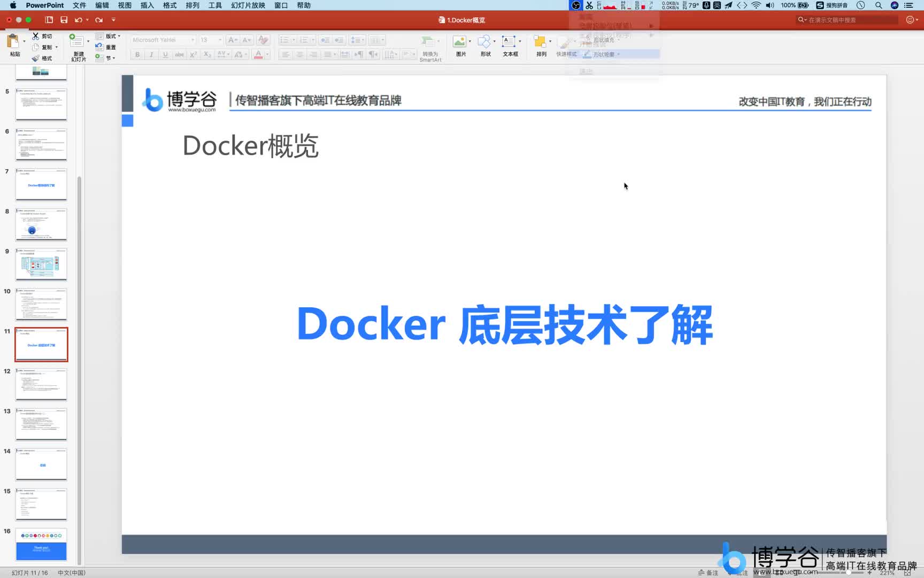Click Increase font size button
The width and height of the screenshot is (924, 578).
pyautogui.click(x=233, y=40)
